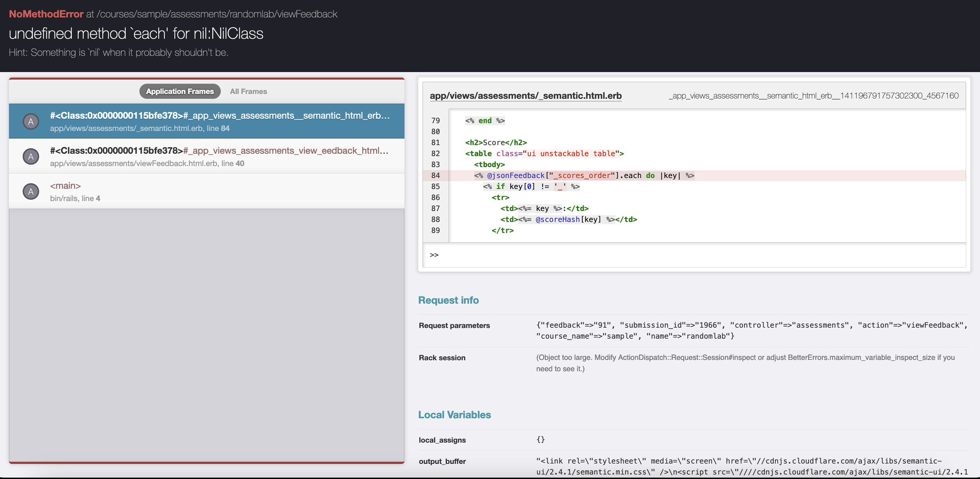This screenshot has width=980, height=479.
Task: Click the Request info section heading
Action: (x=448, y=300)
